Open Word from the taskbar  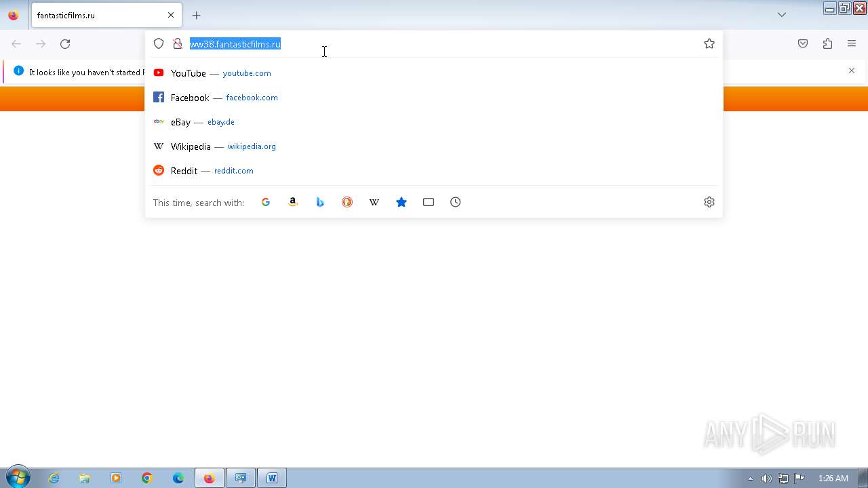(272, 478)
